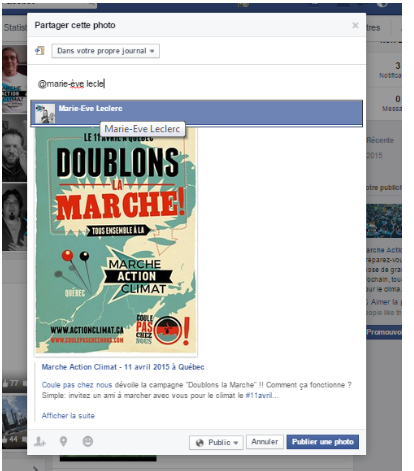Click the Doublons la Marche poster image
The width and height of the screenshot is (414, 471).
[x=116, y=240]
